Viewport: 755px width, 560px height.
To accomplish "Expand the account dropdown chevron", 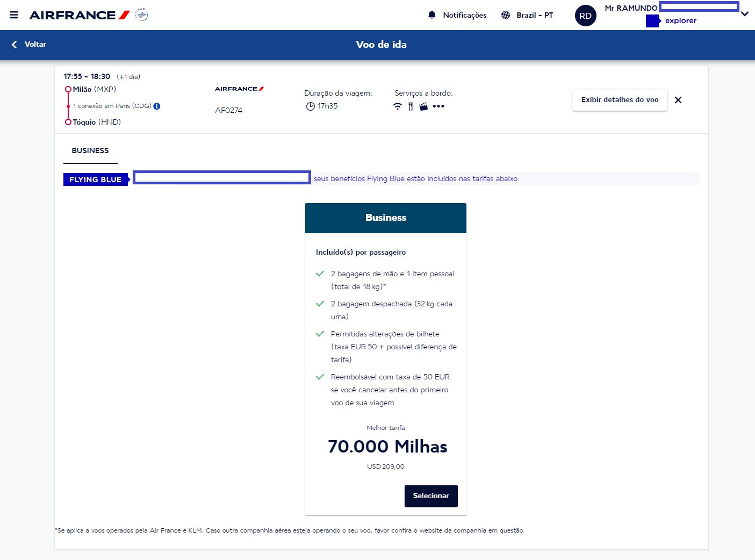I will pos(744,14).
